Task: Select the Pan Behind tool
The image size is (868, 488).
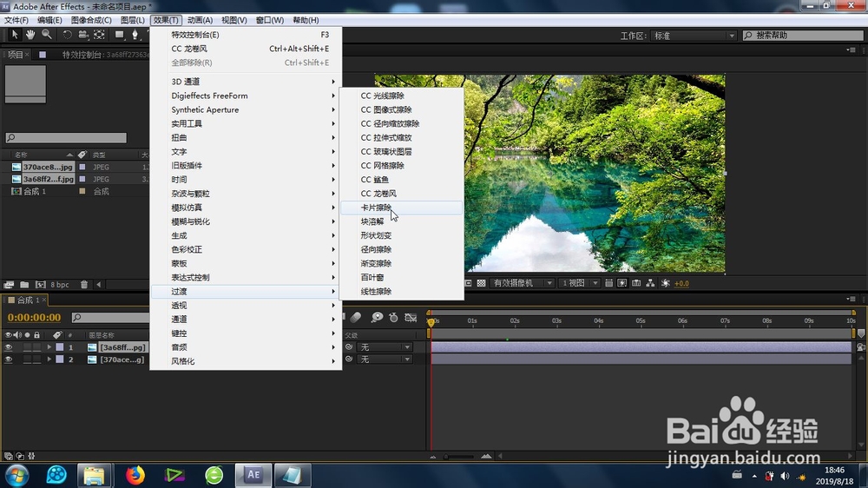Action: tap(99, 35)
